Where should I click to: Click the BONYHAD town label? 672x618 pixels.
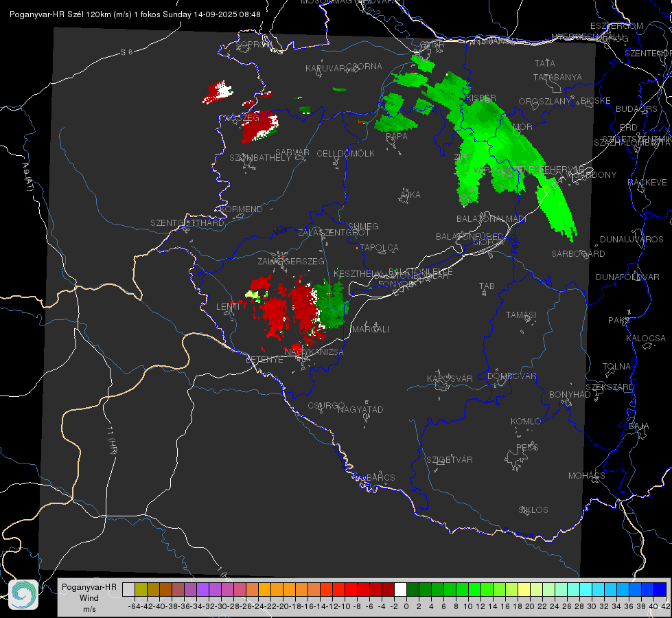570,395
